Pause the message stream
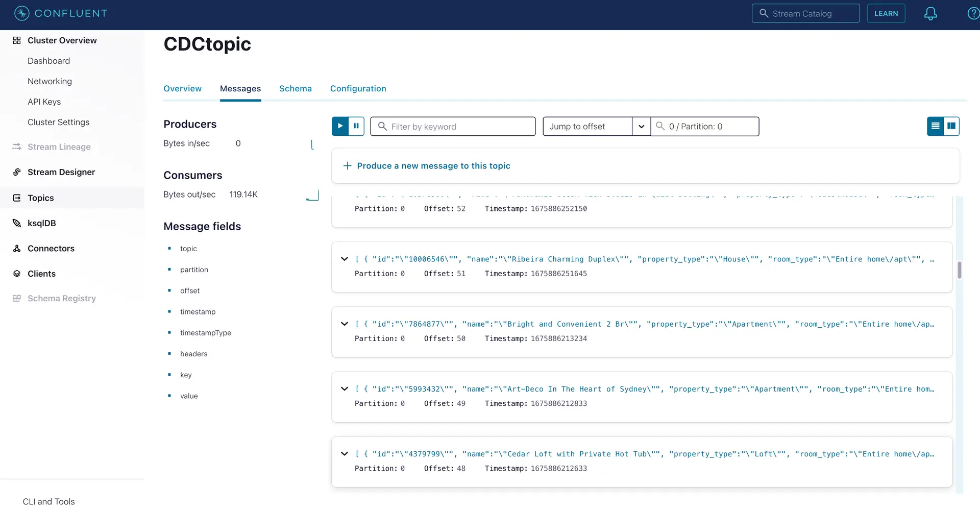Image resolution: width=980 pixels, height=510 pixels. pos(356,126)
